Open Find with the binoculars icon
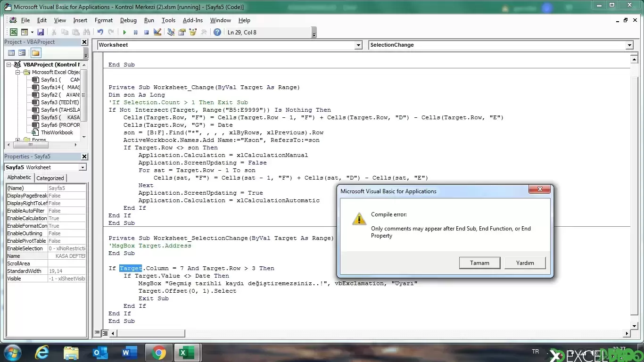Viewport: 644px width, 362px height. [87, 32]
